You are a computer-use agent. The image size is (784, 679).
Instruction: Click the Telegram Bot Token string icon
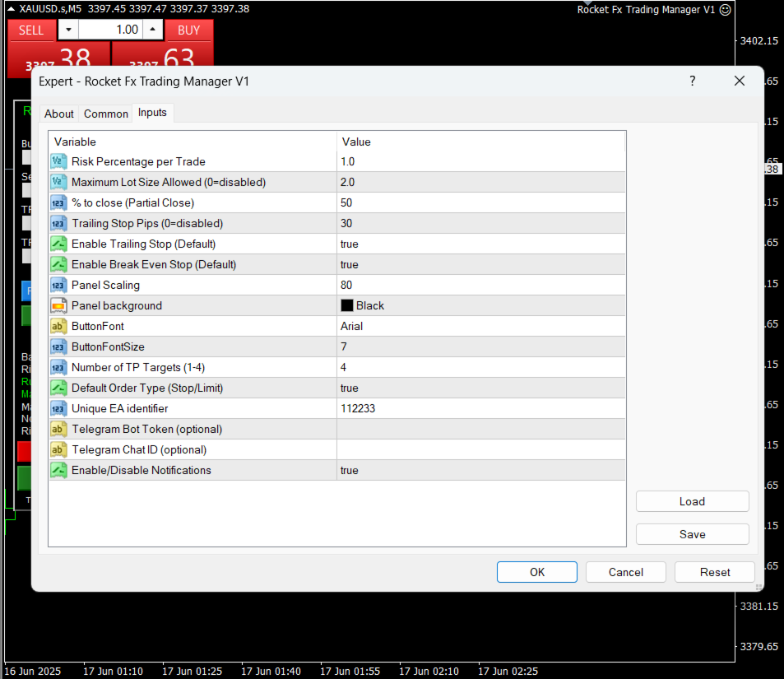pos(58,430)
